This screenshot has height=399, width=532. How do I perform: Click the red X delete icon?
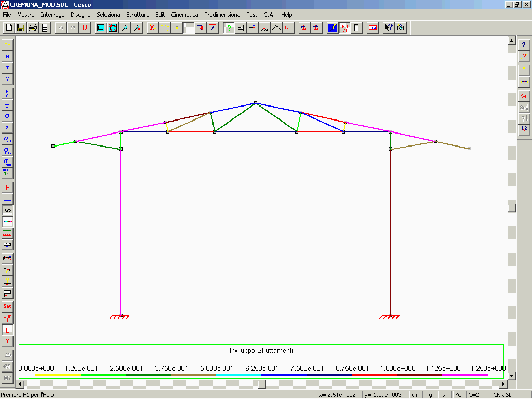coord(152,28)
